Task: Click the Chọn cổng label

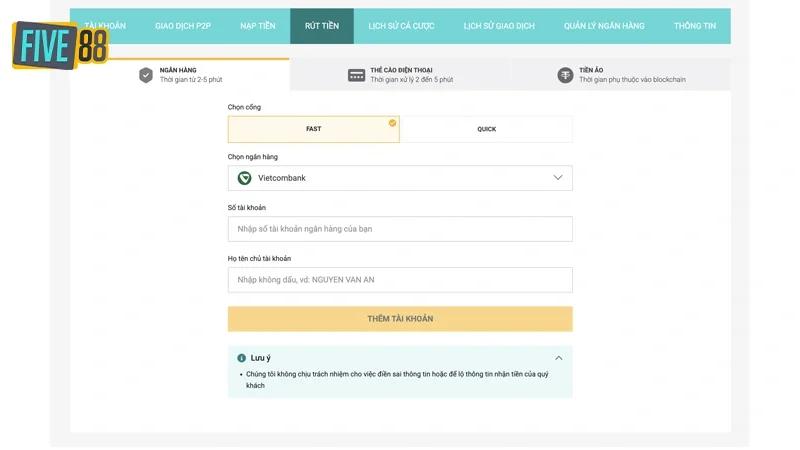Action: [244, 107]
